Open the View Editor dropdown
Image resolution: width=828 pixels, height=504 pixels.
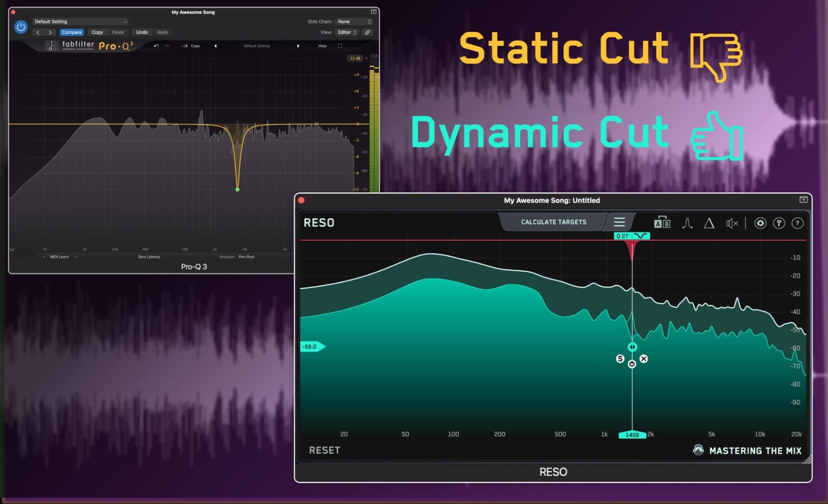(347, 32)
